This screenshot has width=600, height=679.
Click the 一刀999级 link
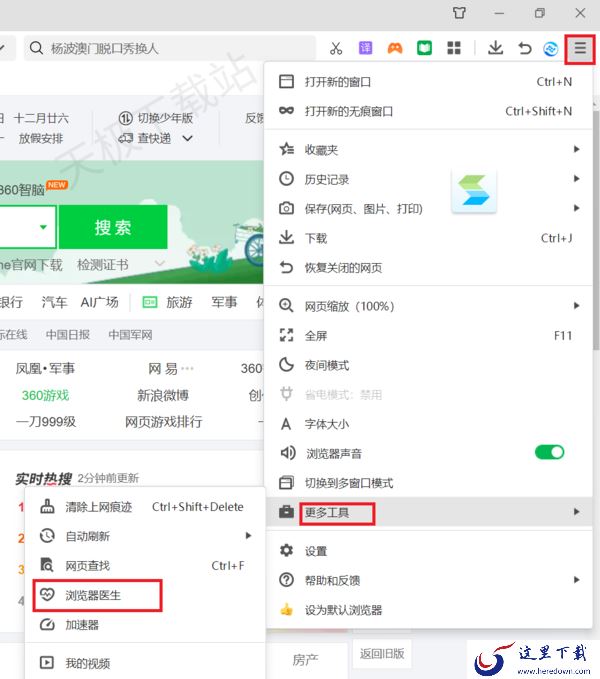pyautogui.click(x=46, y=422)
